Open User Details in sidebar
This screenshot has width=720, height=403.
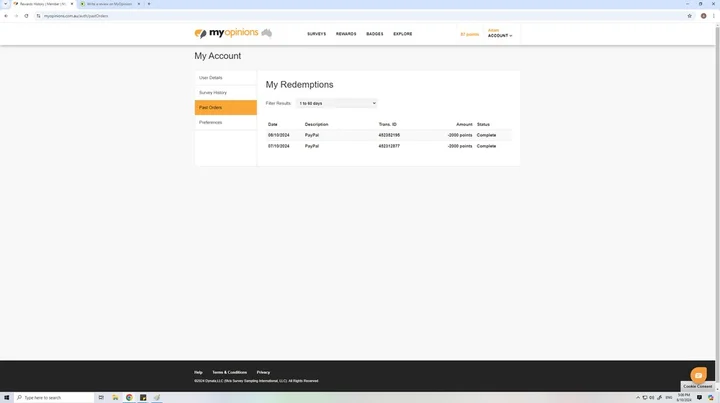(211, 77)
